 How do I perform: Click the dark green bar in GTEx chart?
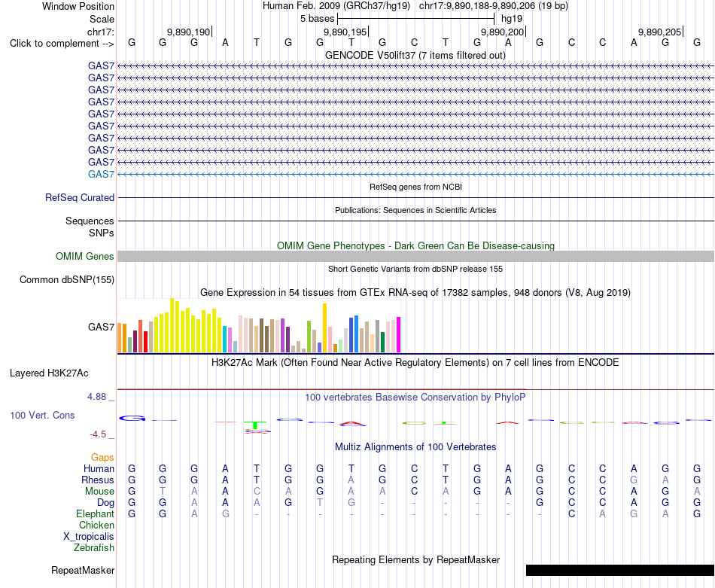(382, 342)
